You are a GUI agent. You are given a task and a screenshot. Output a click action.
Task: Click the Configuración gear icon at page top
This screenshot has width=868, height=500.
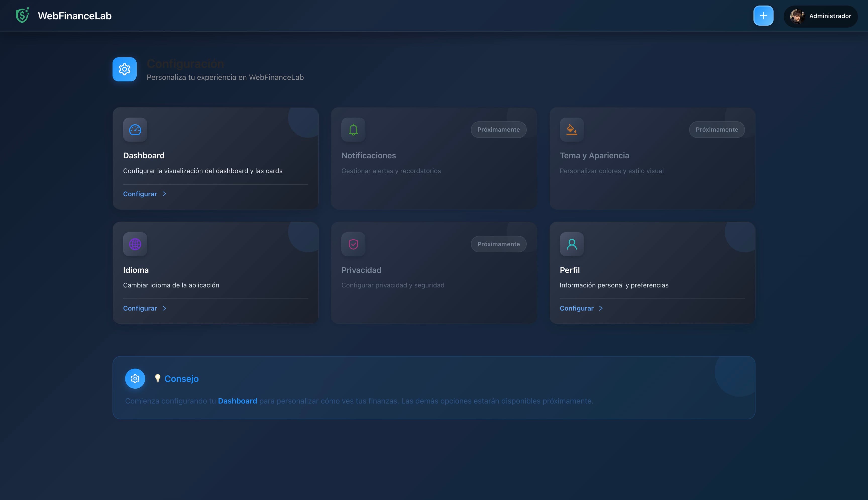(125, 69)
